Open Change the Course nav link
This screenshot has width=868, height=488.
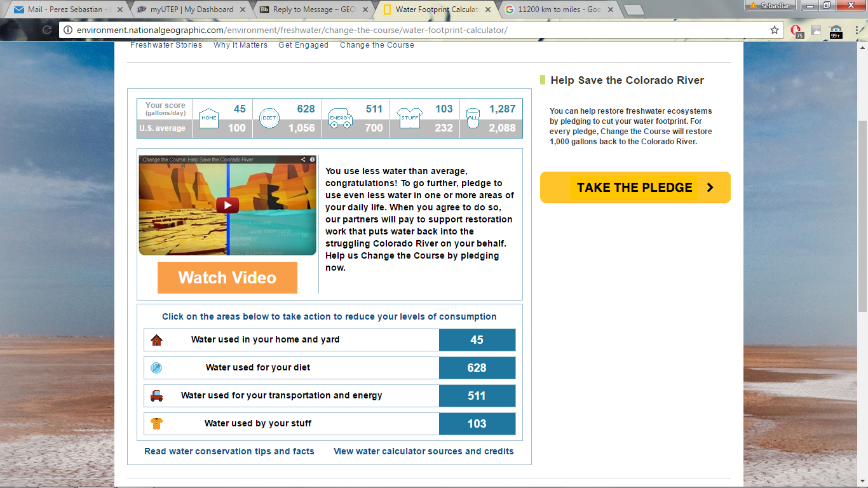pyautogui.click(x=377, y=45)
